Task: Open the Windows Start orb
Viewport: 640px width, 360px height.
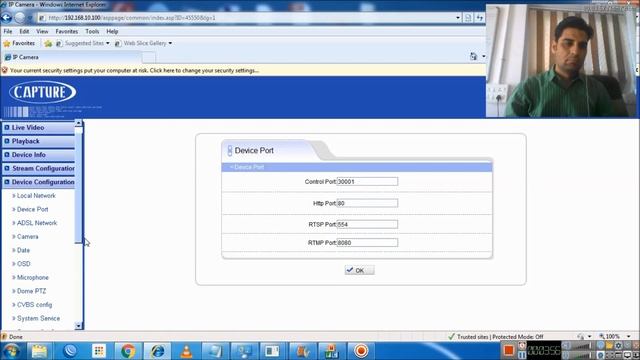Action: [11, 351]
